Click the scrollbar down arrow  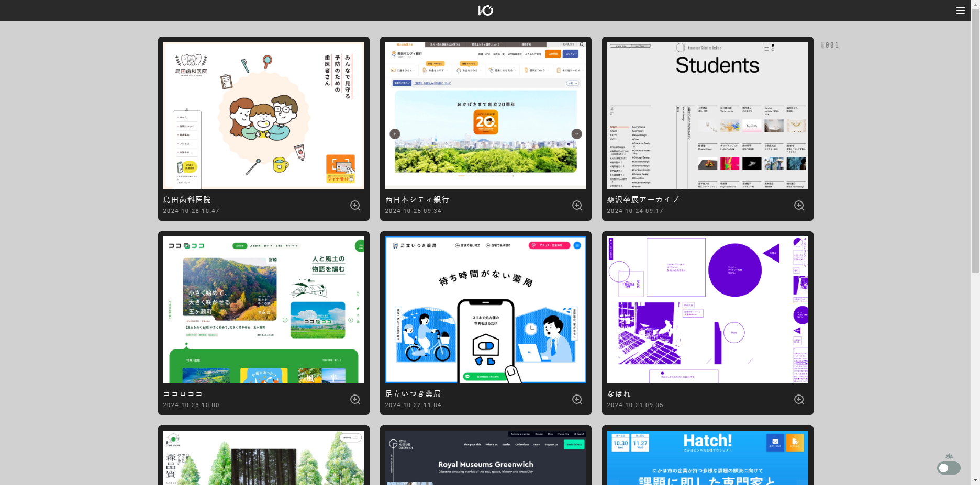975,480
